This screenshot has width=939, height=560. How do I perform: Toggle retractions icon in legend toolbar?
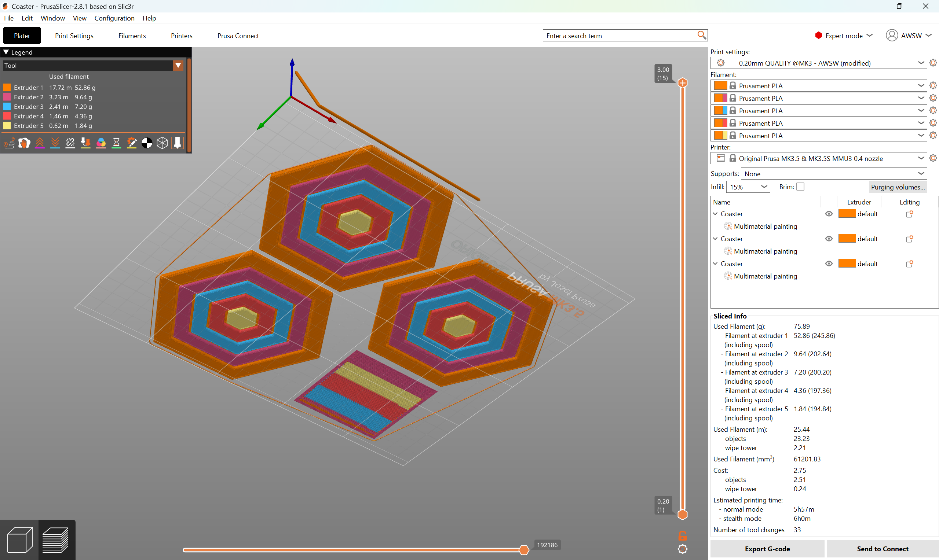click(40, 143)
